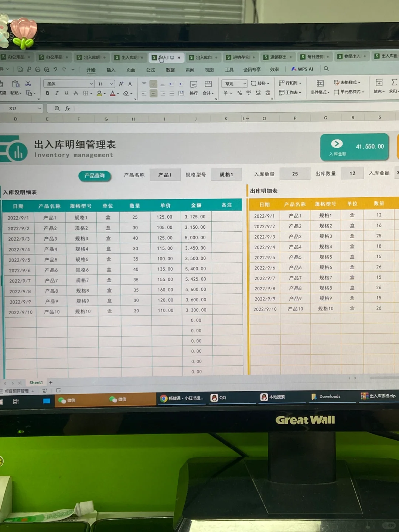399x532 pixels.
Task: Click the name box showing X17
Action: pos(21,108)
